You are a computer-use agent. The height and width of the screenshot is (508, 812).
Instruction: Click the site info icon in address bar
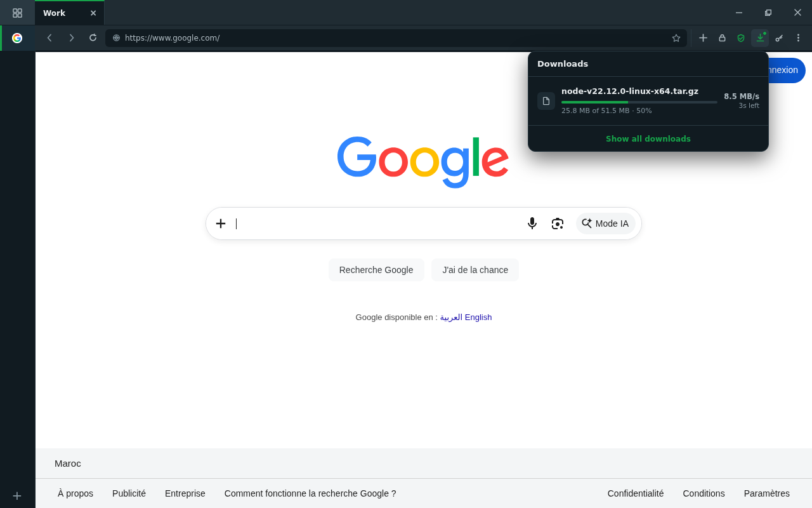point(116,38)
